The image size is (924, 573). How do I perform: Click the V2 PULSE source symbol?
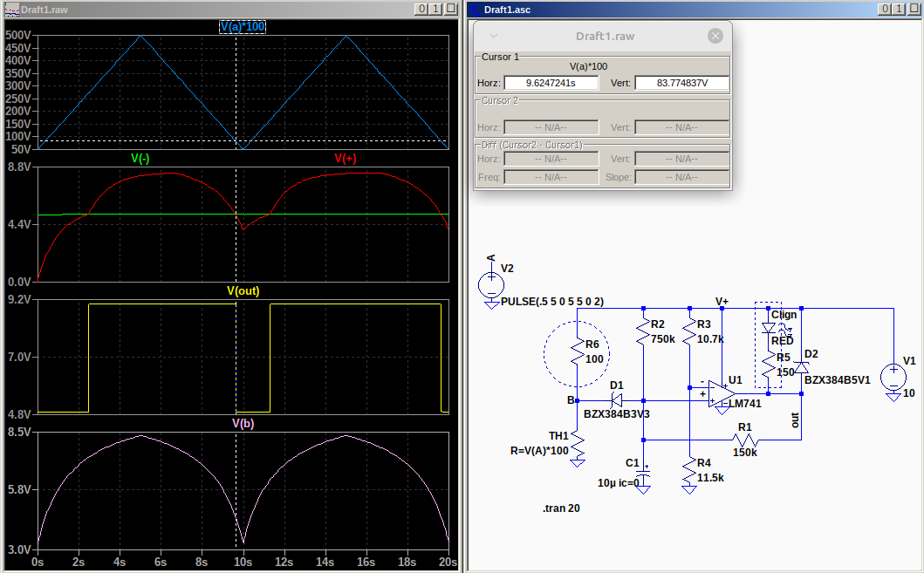pyautogui.click(x=490, y=284)
